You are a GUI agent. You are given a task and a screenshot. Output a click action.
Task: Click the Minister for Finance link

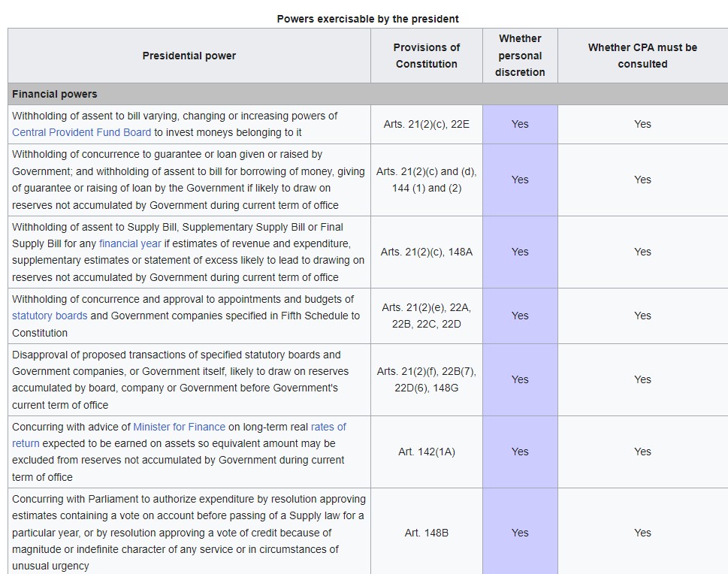[x=179, y=427]
